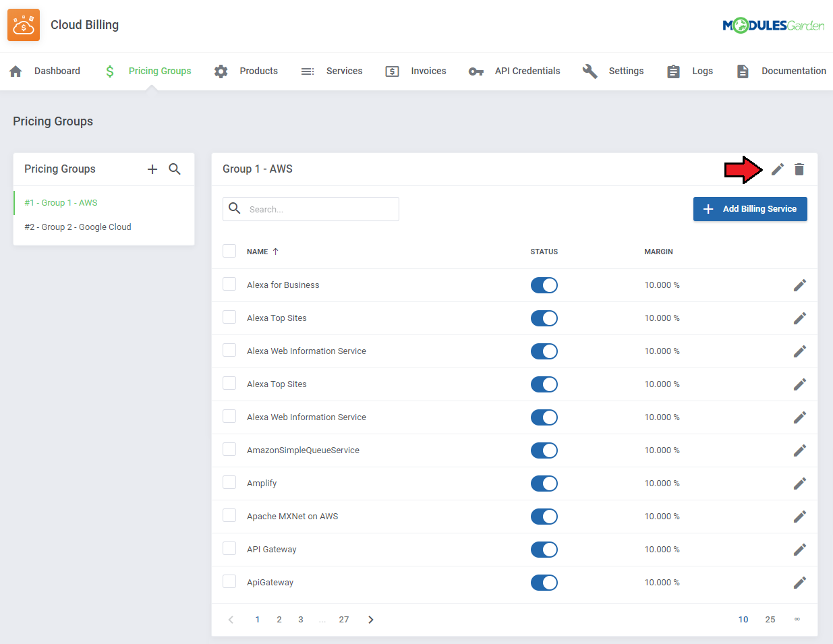Click the sort arrow beside NAME

point(275,252)
